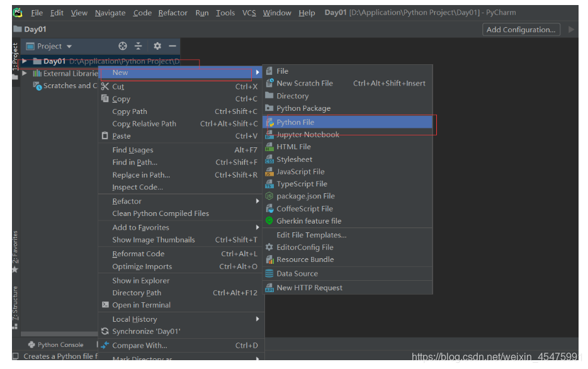Click the Compare With arrows icon

pyautogui.click(x=105, y=345)
